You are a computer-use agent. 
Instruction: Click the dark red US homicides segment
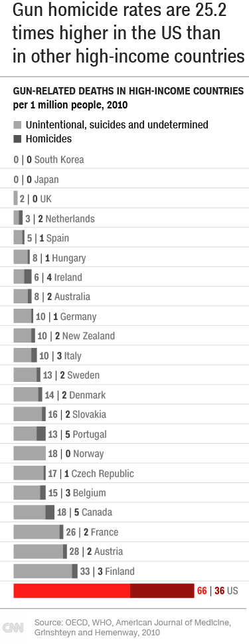(x=162, y=591)
